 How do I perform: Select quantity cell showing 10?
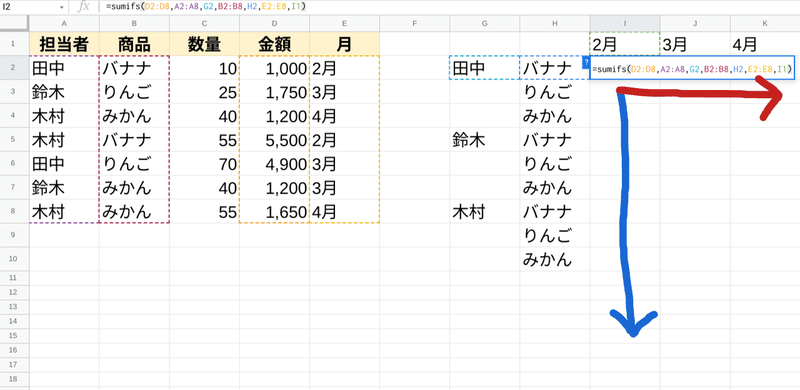tap(204, 67)
